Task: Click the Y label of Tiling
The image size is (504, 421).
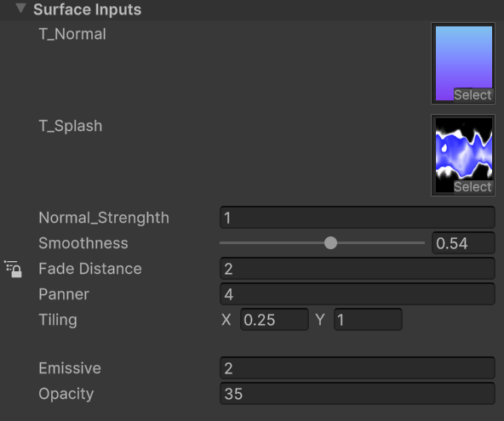Action: click(320, 320)
